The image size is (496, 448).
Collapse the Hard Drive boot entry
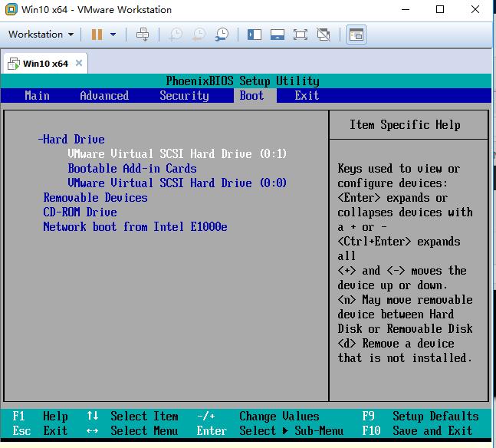click(71, 140)
